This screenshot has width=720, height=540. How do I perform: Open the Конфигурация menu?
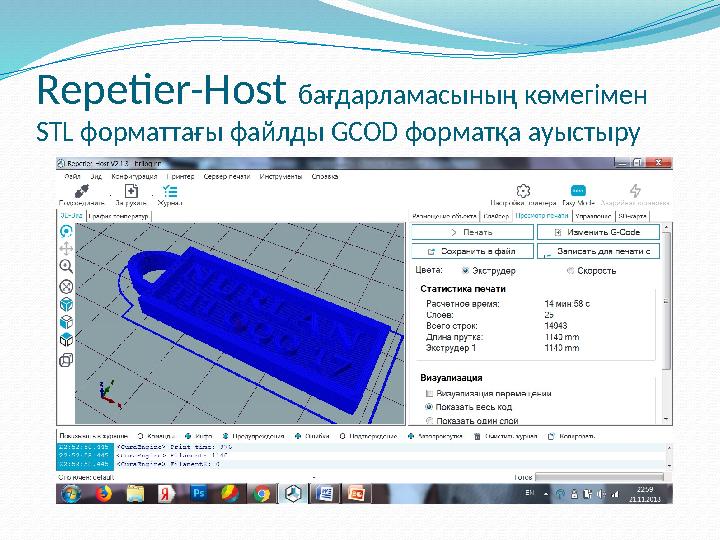click(134, 176)
